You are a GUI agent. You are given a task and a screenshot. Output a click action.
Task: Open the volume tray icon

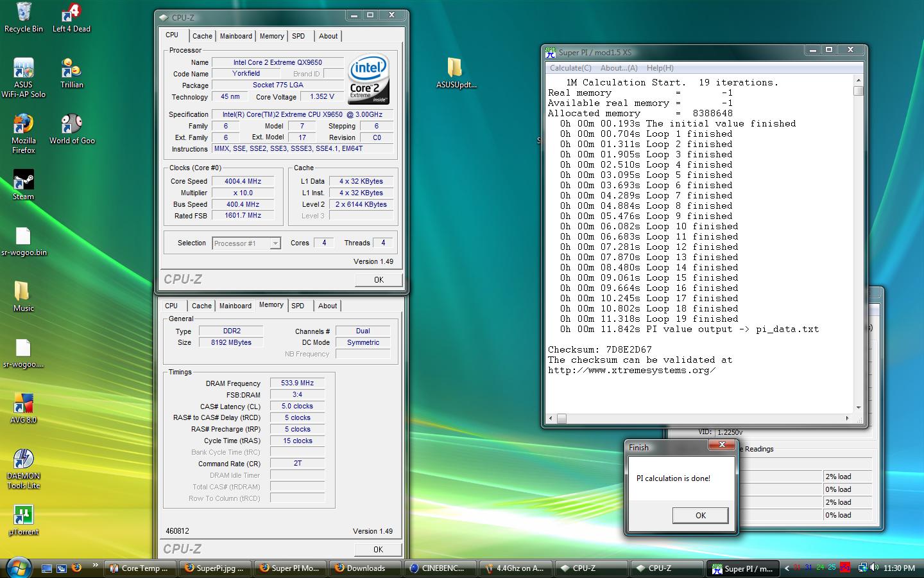(875, 568)
